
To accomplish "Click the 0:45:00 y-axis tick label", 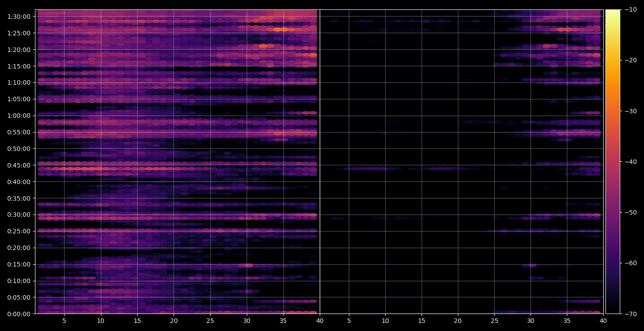I will pyautogui.click(x=19, y=165).
